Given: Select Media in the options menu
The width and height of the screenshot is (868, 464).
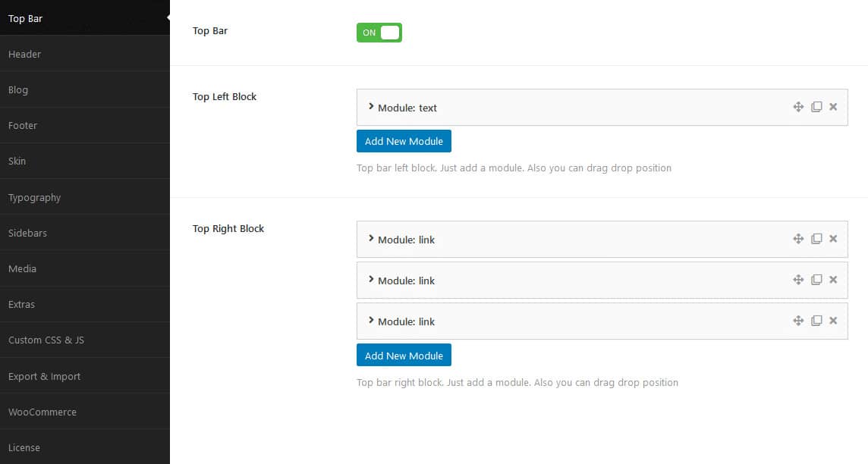Looking at the screenshot, I should (85, 268).
